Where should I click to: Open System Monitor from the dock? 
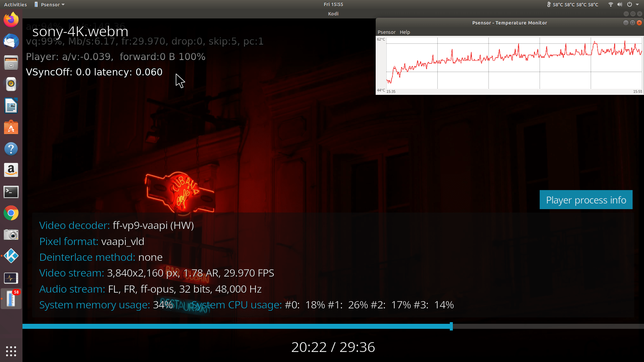tap(11, 278)
